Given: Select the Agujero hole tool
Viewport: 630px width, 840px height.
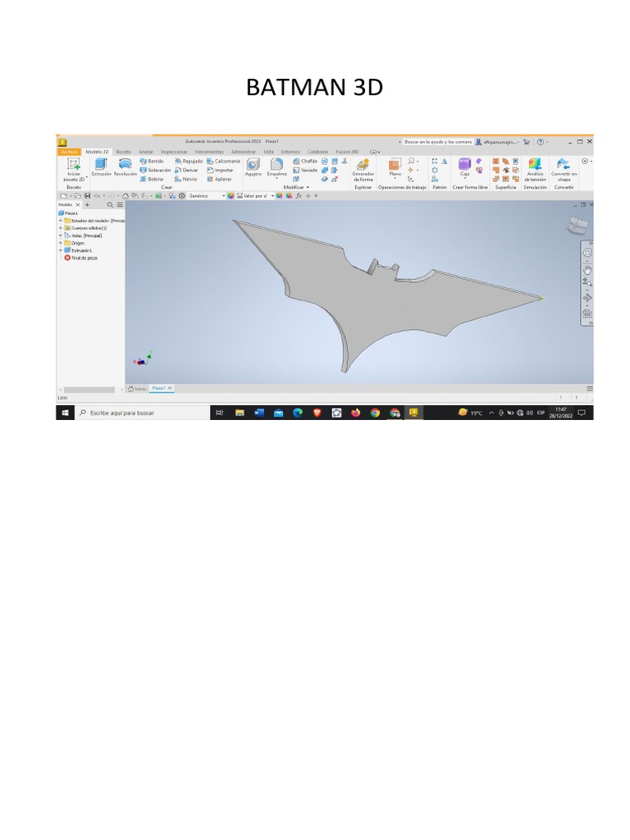Looking at the screenshot, I should pos(253,167).
